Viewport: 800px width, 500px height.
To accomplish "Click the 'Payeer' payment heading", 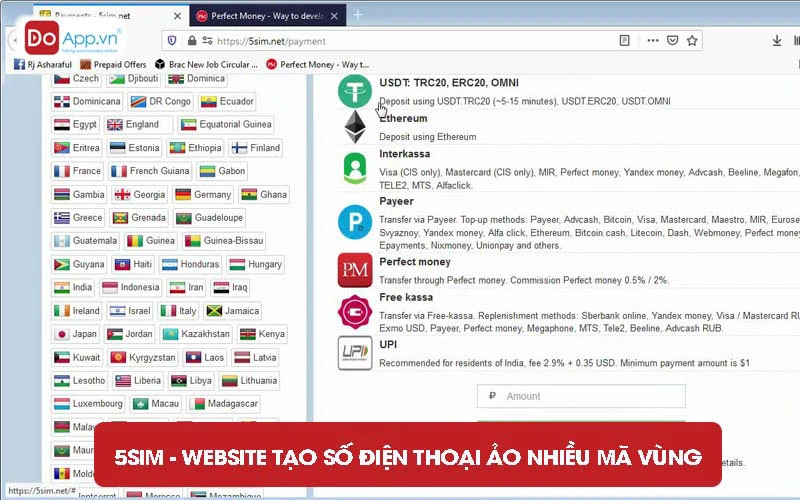I will (x=396, y=201).
